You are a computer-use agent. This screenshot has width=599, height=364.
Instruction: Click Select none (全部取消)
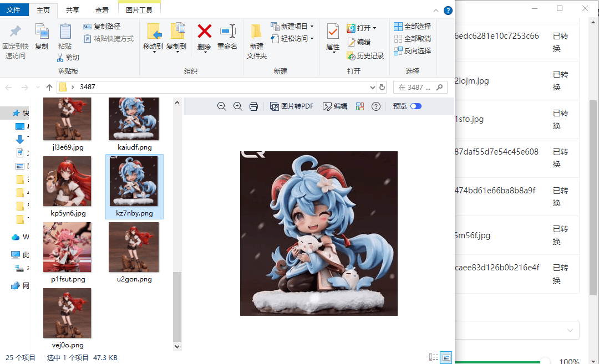coord(412,39)
